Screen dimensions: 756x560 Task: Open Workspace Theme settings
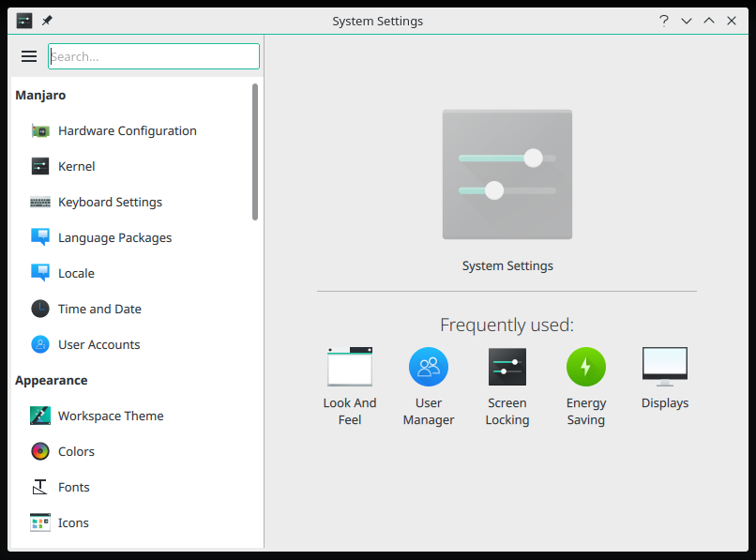(x=111, y=416)
